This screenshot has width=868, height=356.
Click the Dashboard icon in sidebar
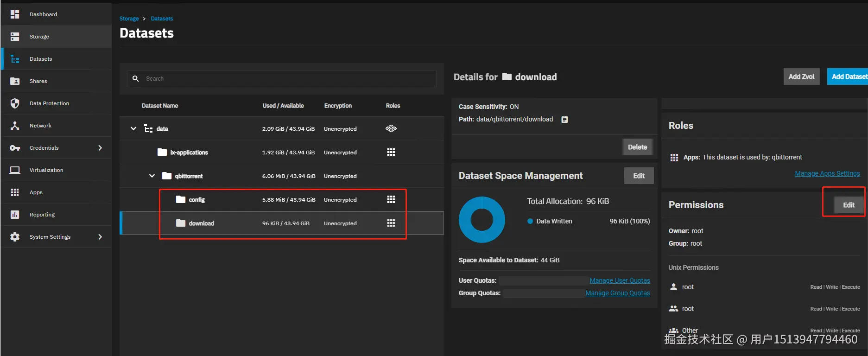click(15, 14)
